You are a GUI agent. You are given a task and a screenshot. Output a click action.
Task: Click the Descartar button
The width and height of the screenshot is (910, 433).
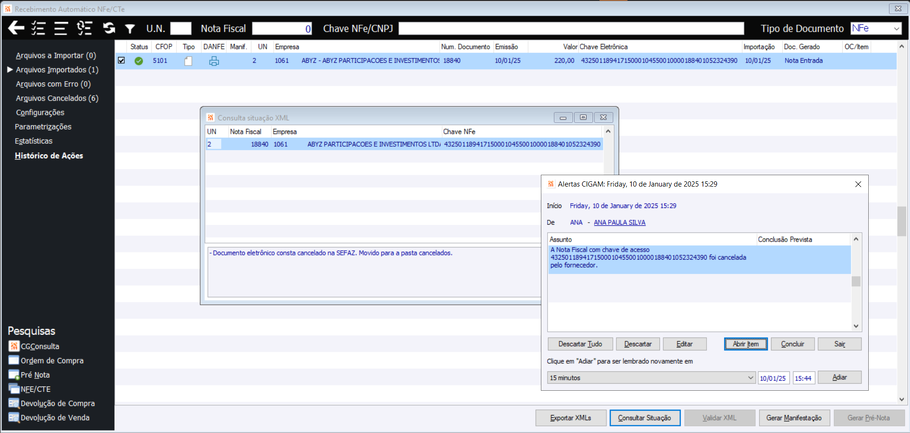pos(638,344)
